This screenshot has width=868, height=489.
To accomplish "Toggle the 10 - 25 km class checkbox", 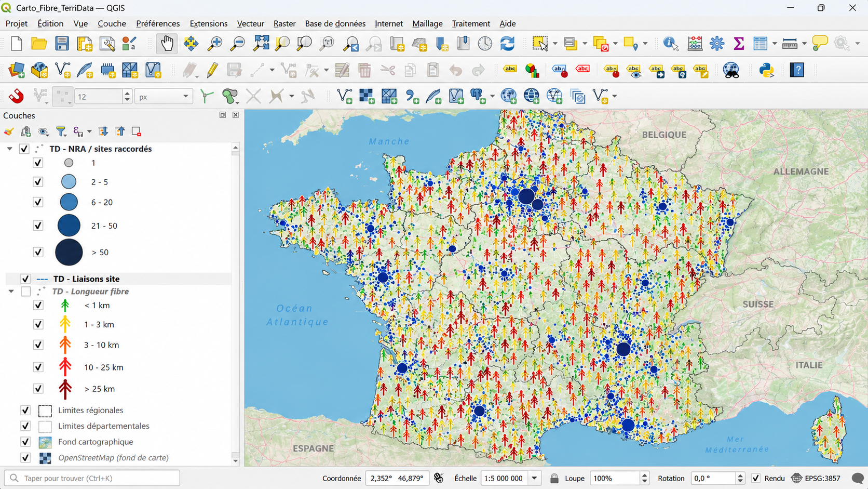I will 38,367.
